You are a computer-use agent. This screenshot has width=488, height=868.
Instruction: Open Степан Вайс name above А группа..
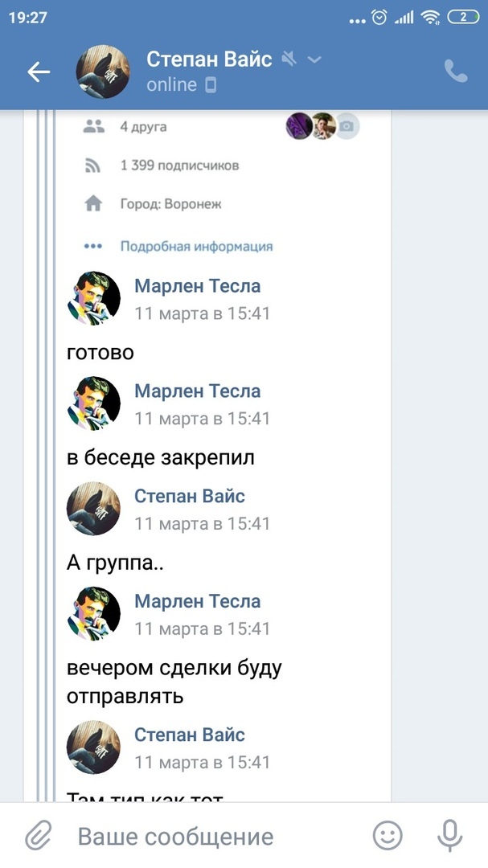190,496
